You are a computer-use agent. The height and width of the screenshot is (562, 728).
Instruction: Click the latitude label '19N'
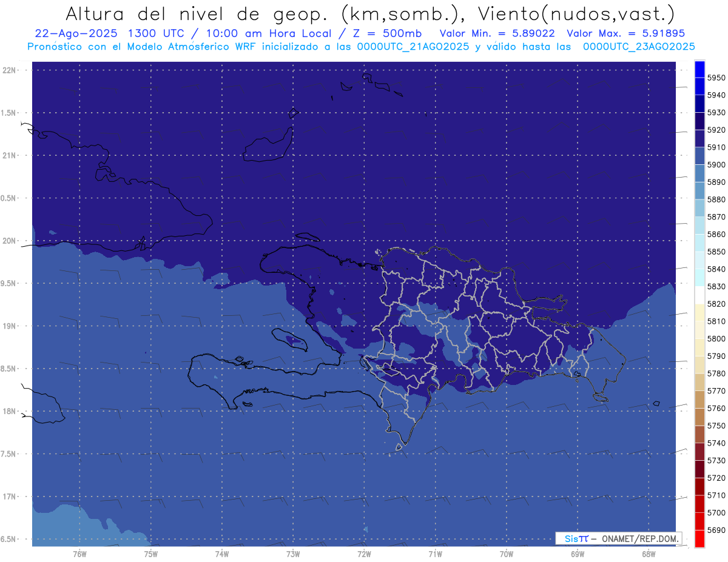(9, 326)
